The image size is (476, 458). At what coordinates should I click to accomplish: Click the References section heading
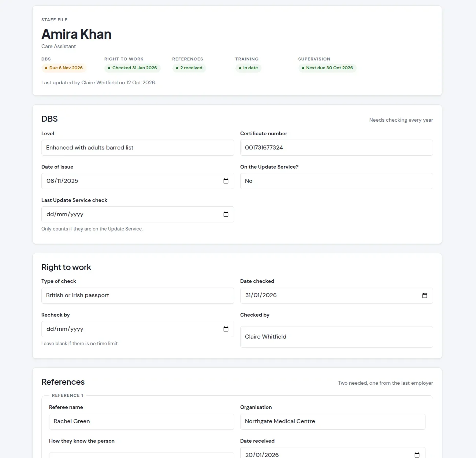(63, 382)
